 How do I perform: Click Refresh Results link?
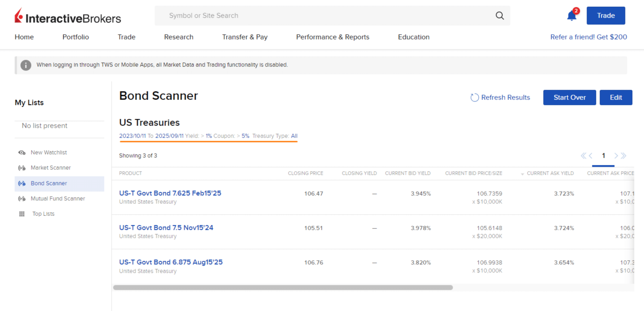point(505,97)
